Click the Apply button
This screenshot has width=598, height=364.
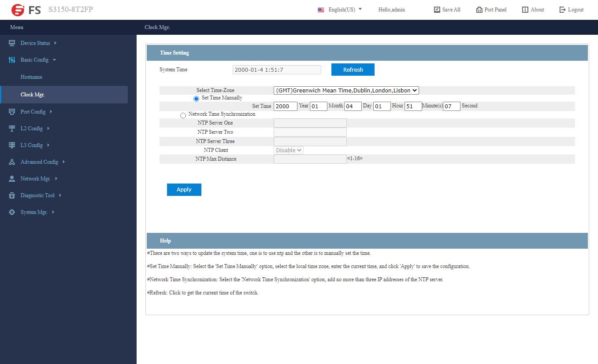(184, 190)
